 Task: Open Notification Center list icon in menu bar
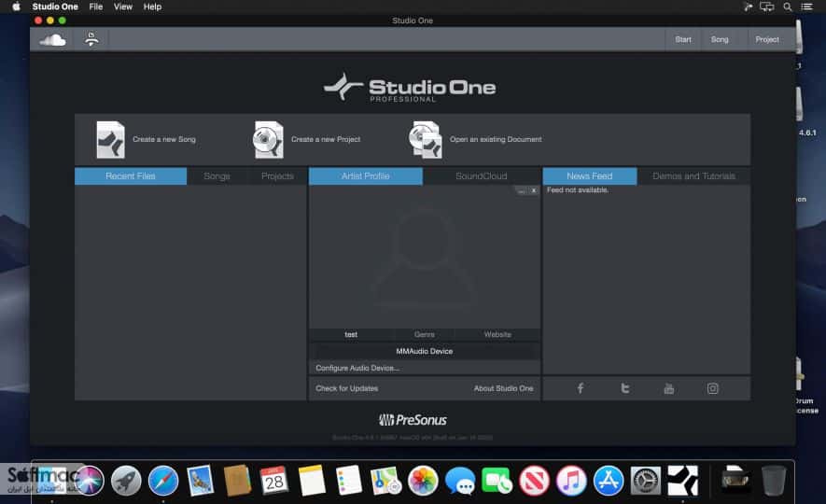pos(806,7)
